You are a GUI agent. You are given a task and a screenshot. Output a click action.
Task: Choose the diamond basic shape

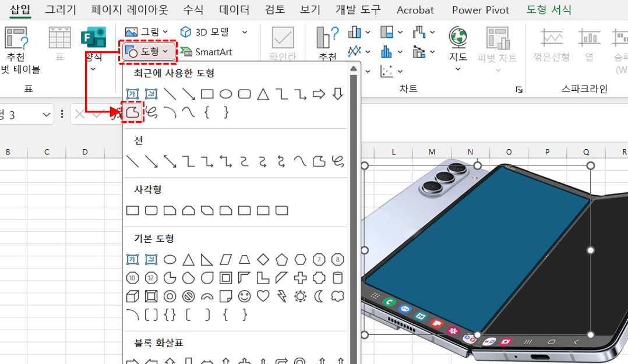263,260
